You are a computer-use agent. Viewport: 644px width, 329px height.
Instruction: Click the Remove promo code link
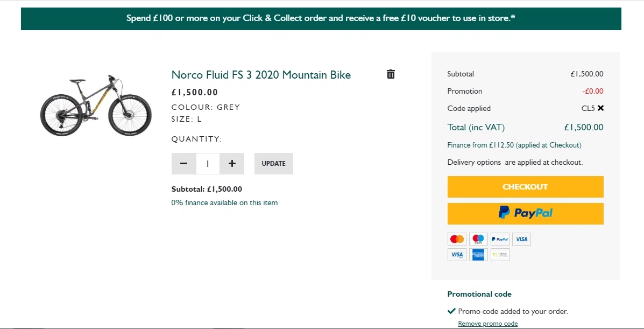[487, 324]
